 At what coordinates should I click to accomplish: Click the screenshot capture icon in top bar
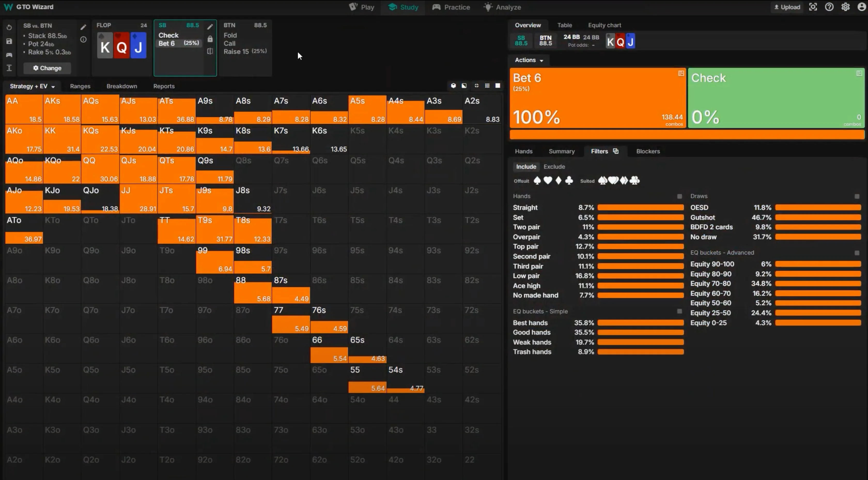(813, 7)
